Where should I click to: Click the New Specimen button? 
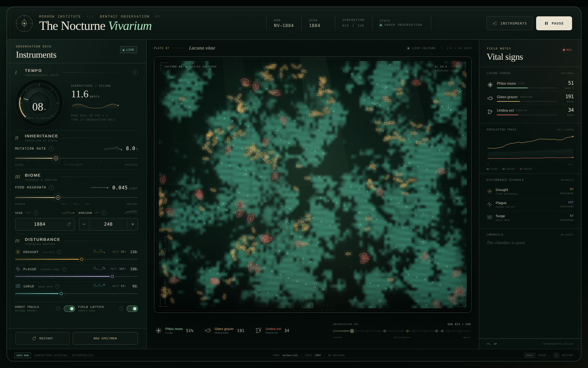click(105, 338)
